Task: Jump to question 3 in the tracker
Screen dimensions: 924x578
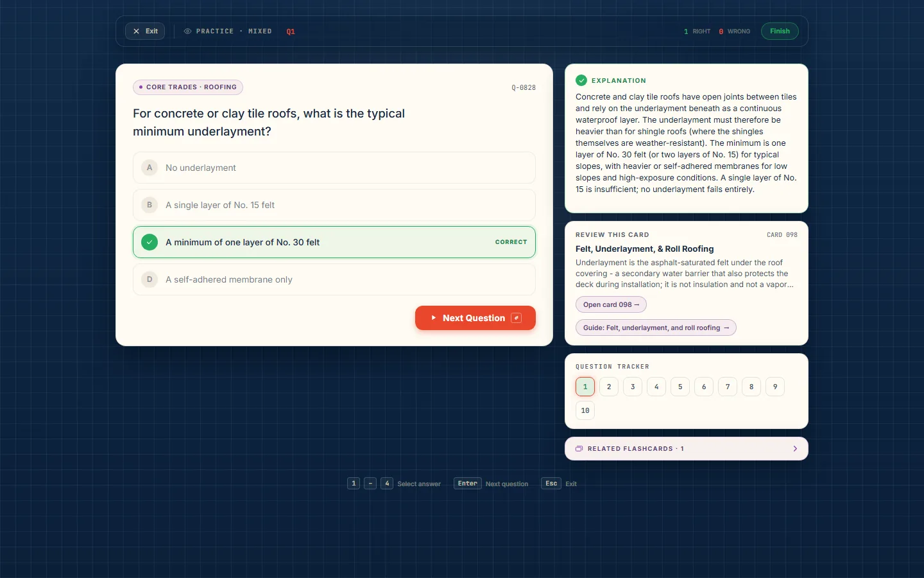Action: (x=633, y=387)
